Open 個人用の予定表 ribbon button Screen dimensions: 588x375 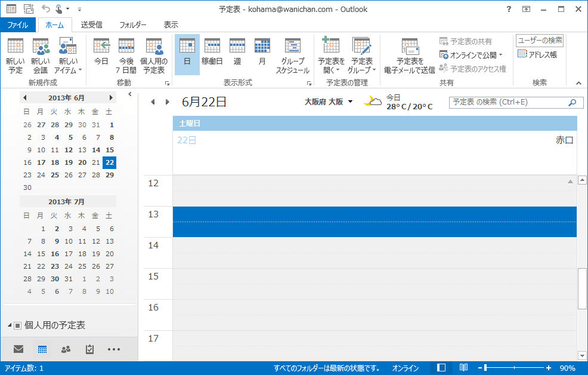154,56
